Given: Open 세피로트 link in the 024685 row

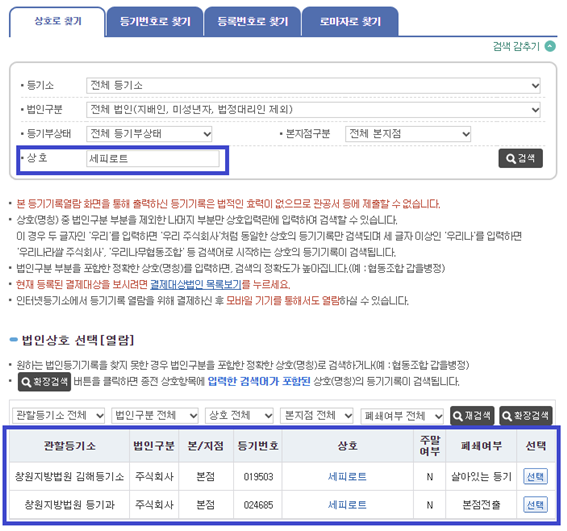Looking at the screenshot, I should 347,505.
